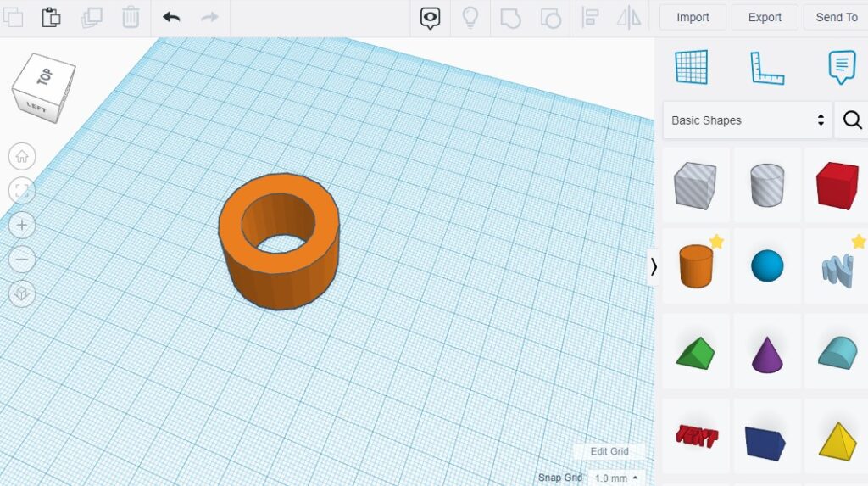Pick the orange Cylinder shape
The image size is (868, 486).
[696, 266]
